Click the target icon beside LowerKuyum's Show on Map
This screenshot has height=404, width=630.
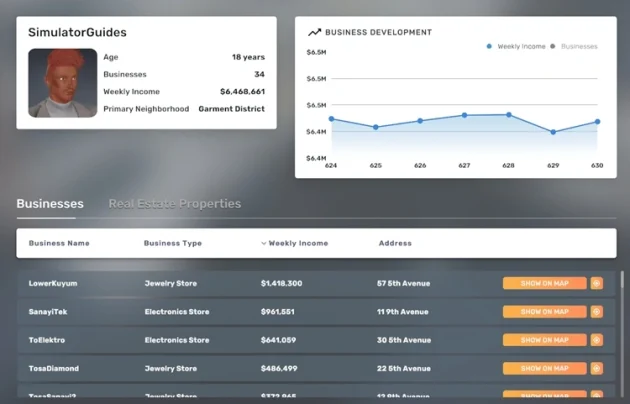pos(597,283)
